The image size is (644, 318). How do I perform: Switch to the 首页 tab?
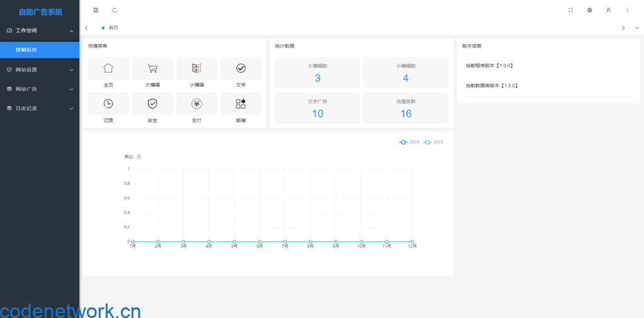pyautogui.click(x=113, y=28)
